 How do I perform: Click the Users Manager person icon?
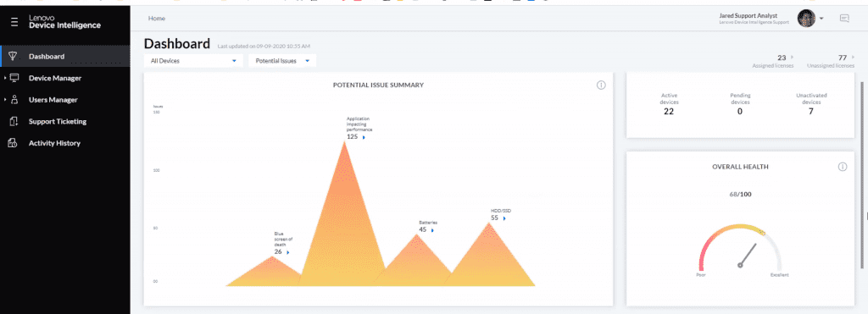[14, 100]
